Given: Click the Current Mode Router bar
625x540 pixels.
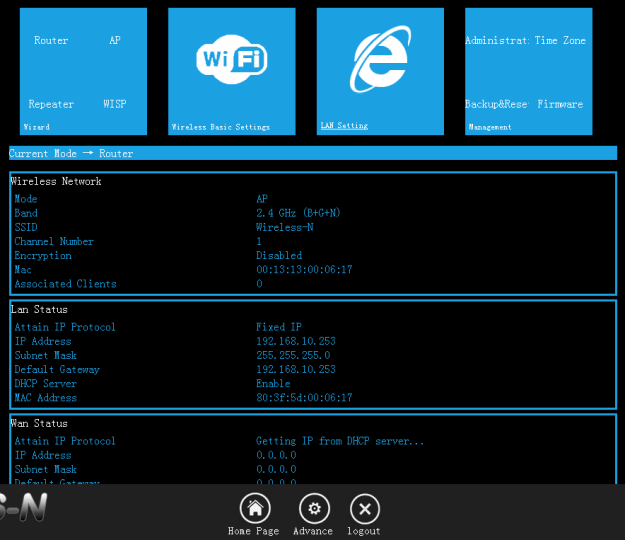Looking at the screenshot, I should 313,153.
